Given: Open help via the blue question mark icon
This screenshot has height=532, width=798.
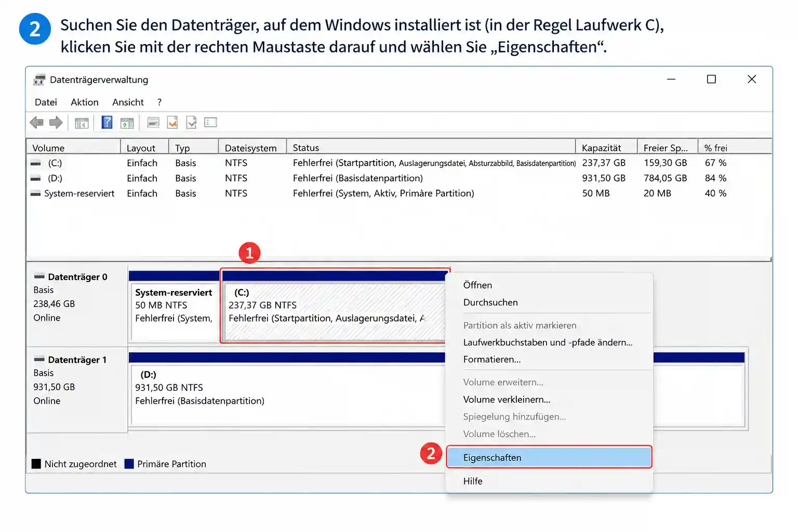Looking at the screenshot, I should pos(107,122).
